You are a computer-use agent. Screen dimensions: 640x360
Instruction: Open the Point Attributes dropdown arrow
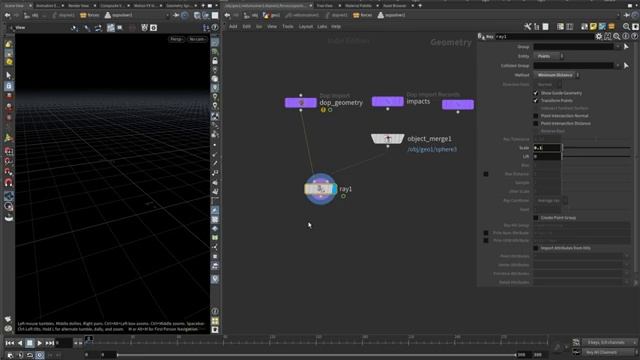coord(627,256)
